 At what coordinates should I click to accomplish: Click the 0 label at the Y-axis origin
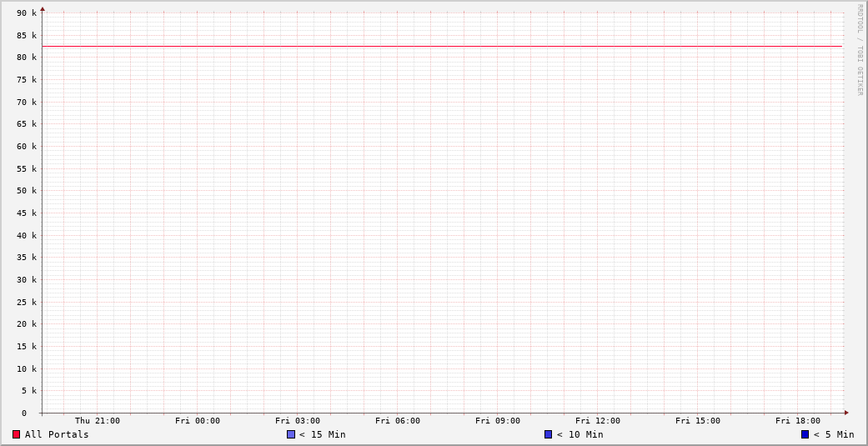(x=24, y=413)
